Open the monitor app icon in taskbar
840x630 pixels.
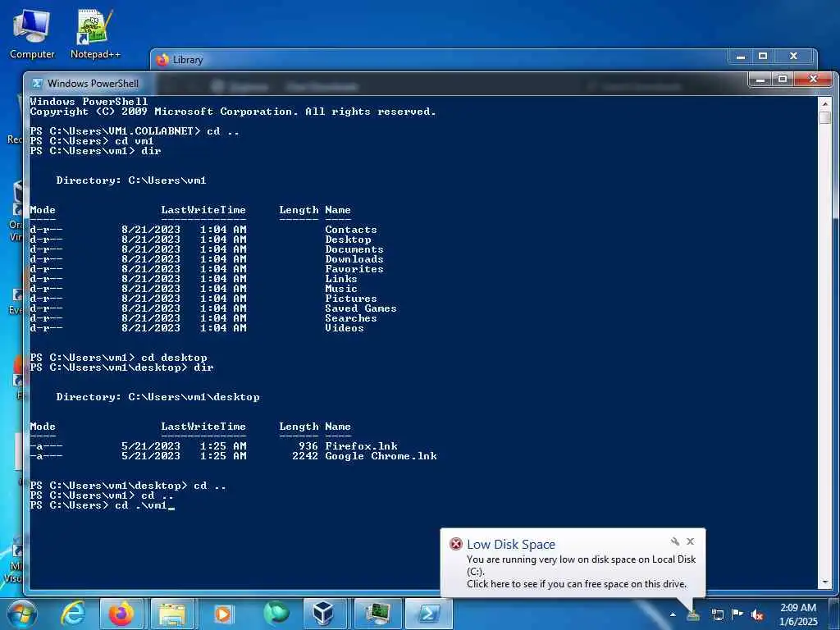377,614
